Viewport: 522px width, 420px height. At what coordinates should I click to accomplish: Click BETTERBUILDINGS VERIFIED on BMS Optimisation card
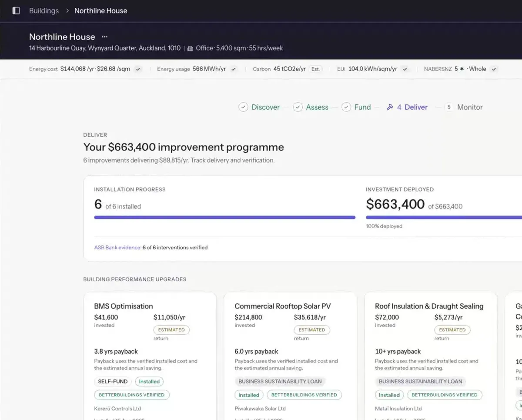[132, 395]
